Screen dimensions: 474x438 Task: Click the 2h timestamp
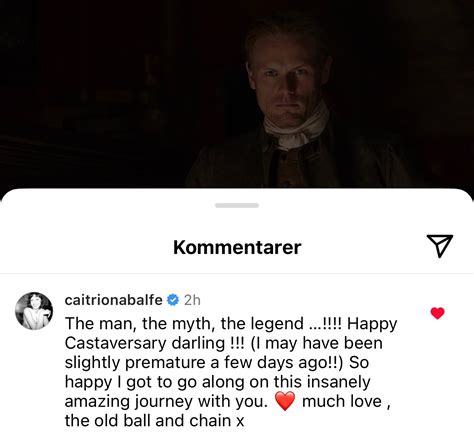(x=192, y=300)
